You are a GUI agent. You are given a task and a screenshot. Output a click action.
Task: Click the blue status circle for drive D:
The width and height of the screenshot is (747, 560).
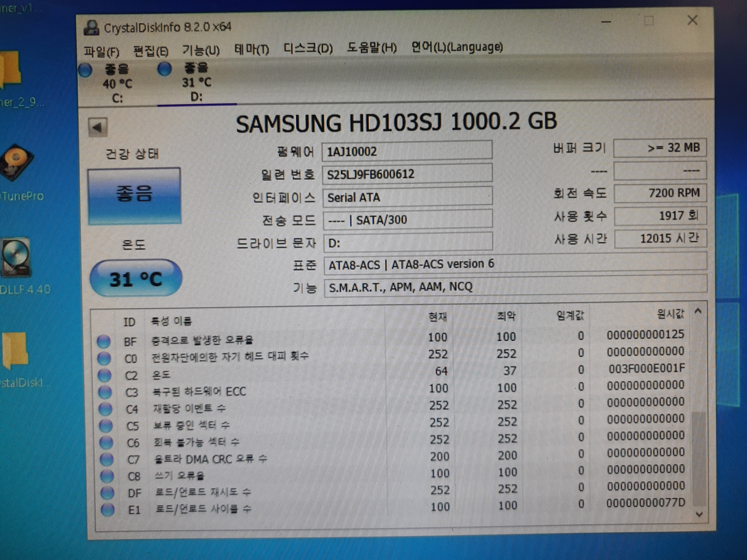coord(165,69)
